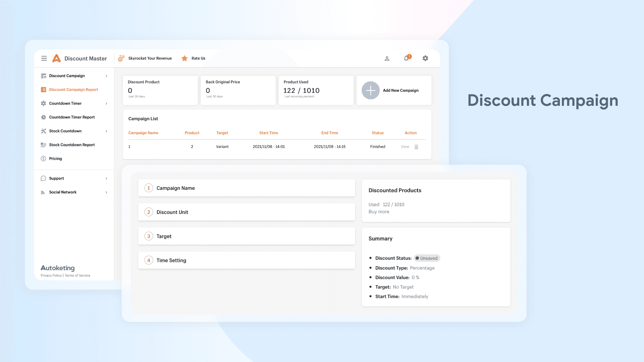644x362 pixels.
Task: Click end time 2021/11/08 - 14:15
Action: (330, 147)
